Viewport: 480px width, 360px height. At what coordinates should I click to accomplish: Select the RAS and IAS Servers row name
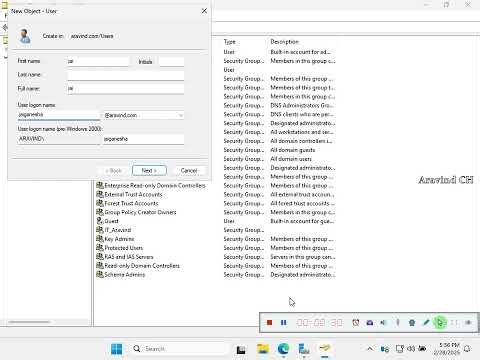pyautogui.click(x=129, y=257)
